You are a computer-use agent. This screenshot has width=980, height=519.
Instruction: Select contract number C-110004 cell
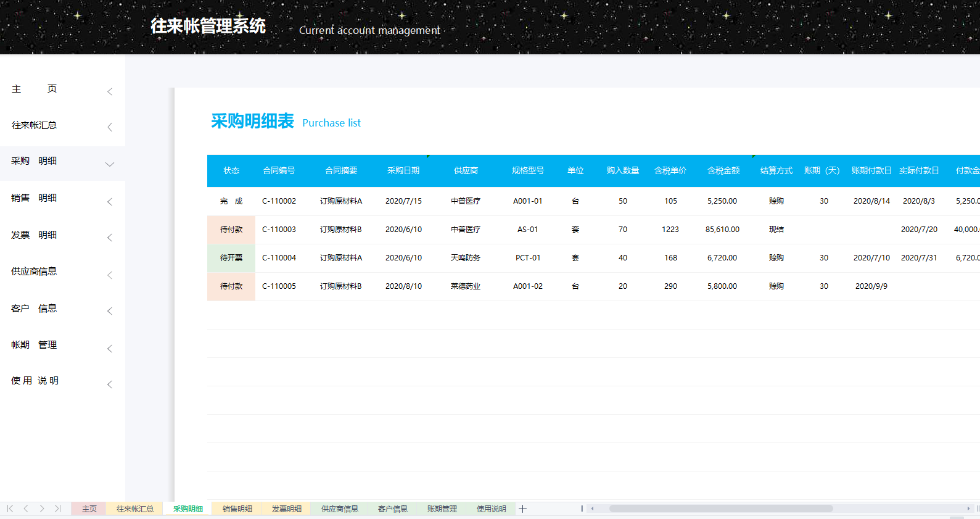click(x=279, y=258)
